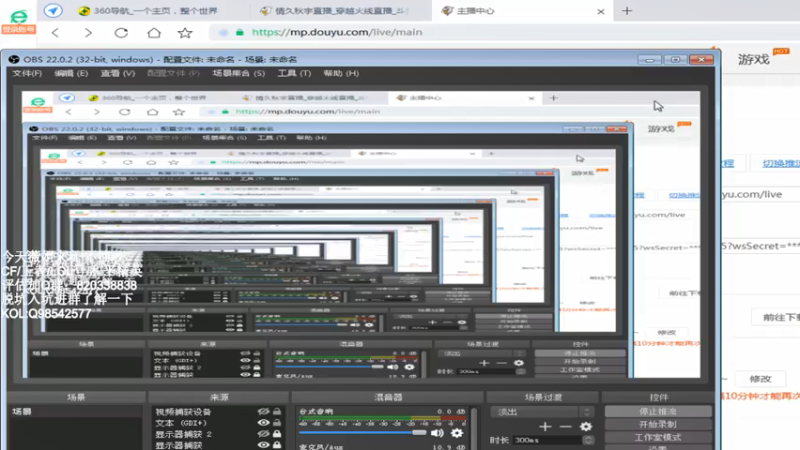Open the 配置文件(P) menu in OBS
The width and height of the screenshot is (800, 450).
pos(173,73)
